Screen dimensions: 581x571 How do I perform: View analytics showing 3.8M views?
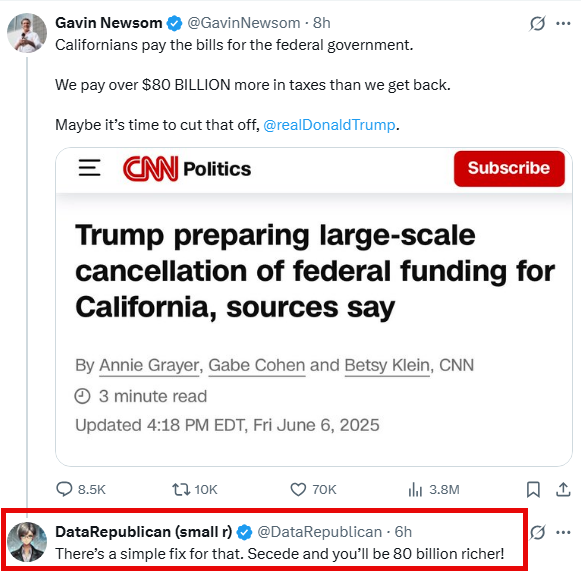tap(415, 489)
